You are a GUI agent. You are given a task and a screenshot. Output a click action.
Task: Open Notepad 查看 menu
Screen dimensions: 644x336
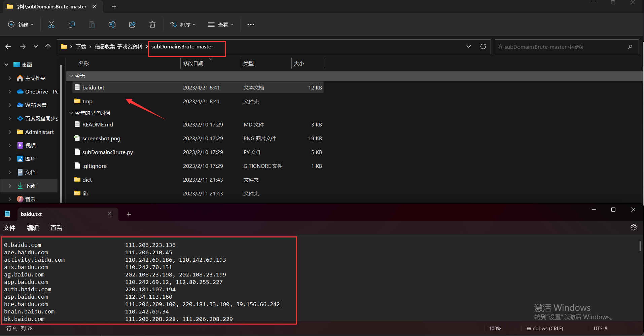point(56,228)
